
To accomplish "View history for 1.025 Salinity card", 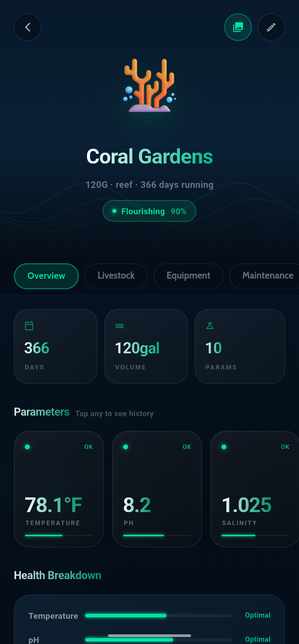I will (255, 489).
